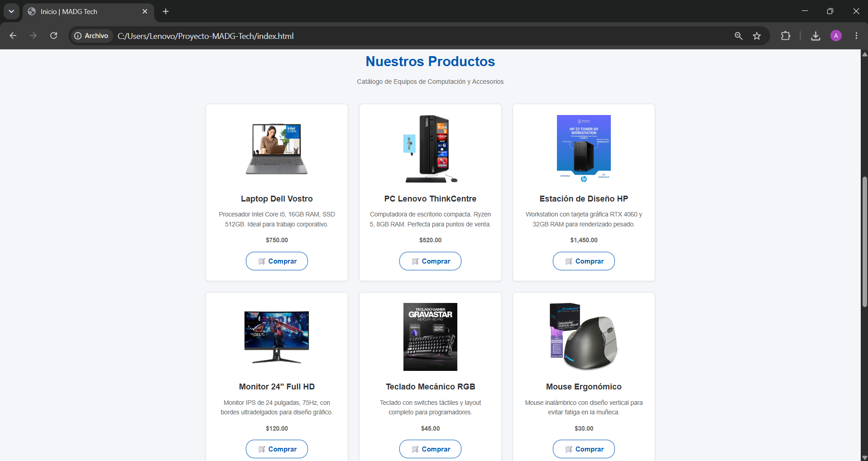This screenshot has width=868, height=461.
Task: Buy the Mouse Ergonómico
Action: tap(584, 449)
